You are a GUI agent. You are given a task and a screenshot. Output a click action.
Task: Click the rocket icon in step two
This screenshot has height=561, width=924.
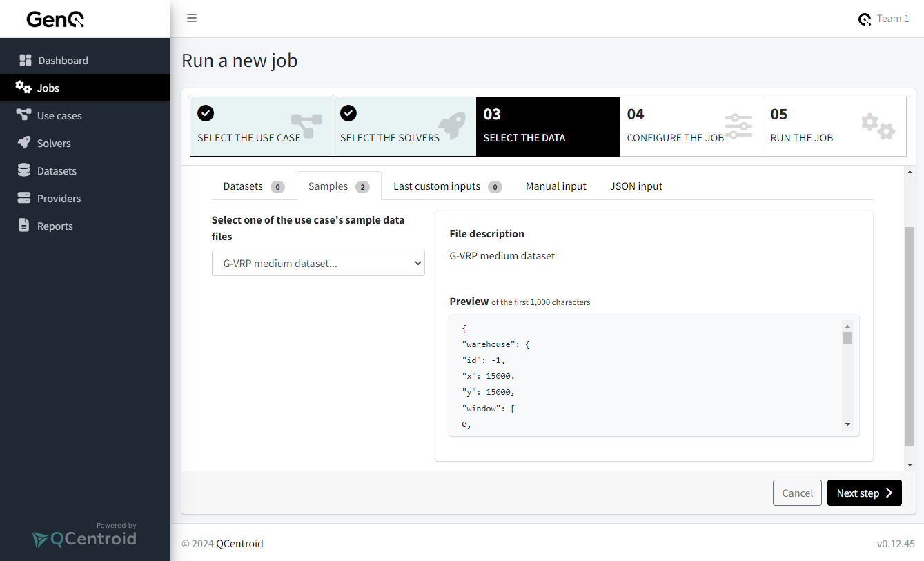(453, 126)
